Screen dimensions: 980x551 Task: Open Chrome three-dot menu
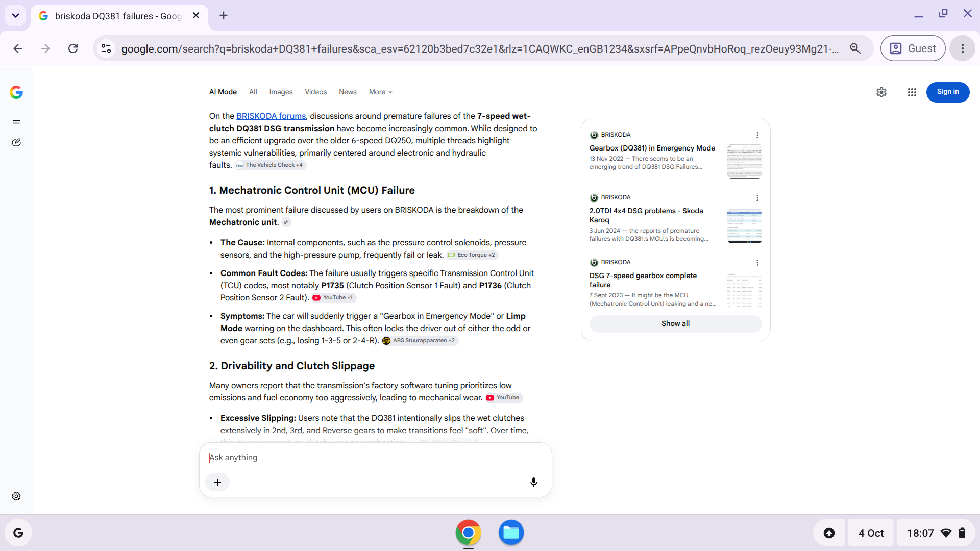tap(963, 48)
